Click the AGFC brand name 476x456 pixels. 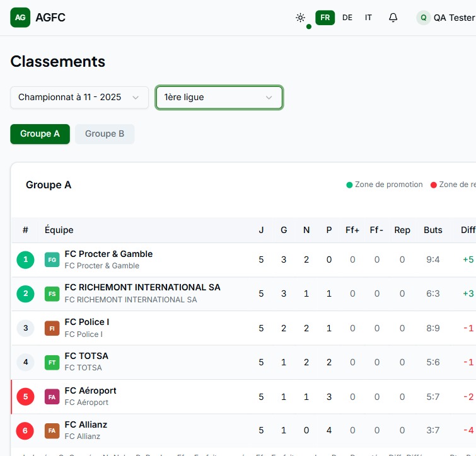pos(50,18)
